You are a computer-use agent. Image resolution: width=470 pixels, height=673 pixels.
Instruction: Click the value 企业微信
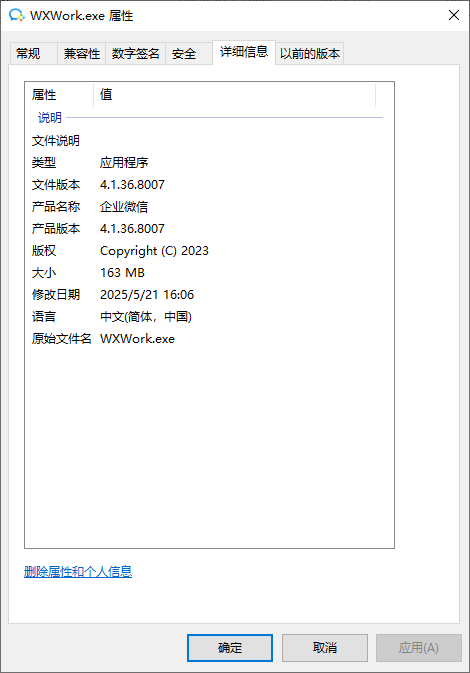[124, 207]
